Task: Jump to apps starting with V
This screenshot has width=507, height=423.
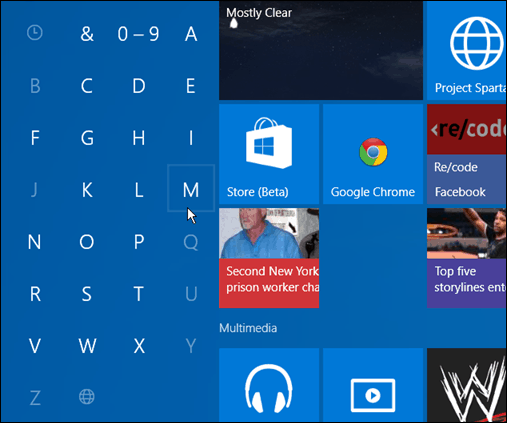Action: (x=35, y=346)
